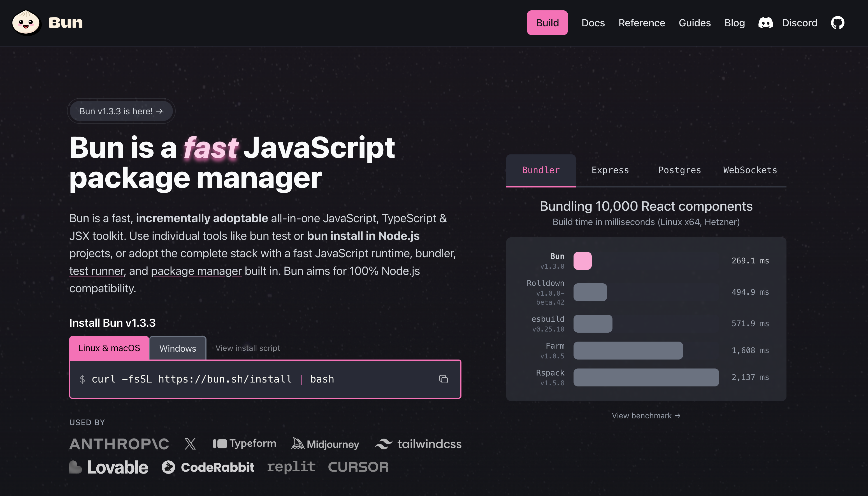Click the Cursor logo
The image size is (868, 496).
pyautogui.click(x=358, y=467)
